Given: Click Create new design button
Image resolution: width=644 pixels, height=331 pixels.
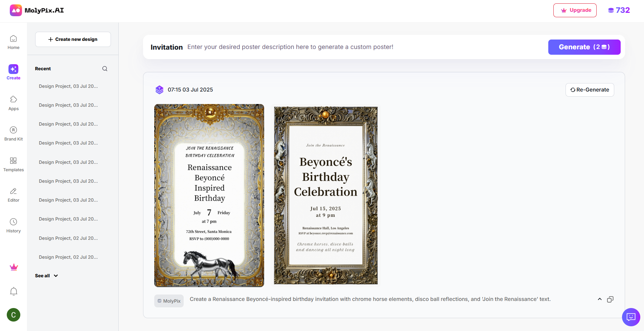Looking at the screenshot, I should click(73, 39).
